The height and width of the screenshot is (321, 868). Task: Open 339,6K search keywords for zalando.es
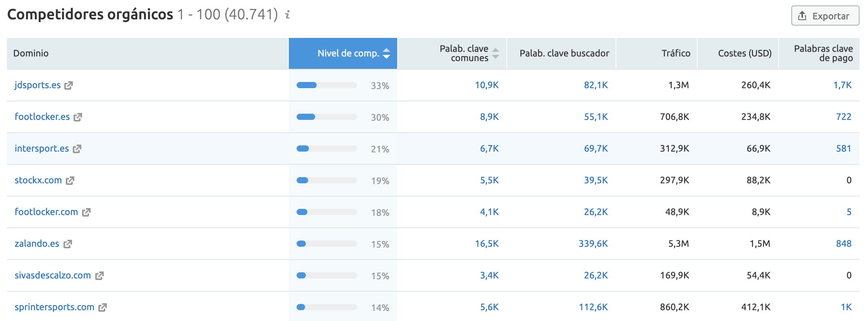coord(593,244)
